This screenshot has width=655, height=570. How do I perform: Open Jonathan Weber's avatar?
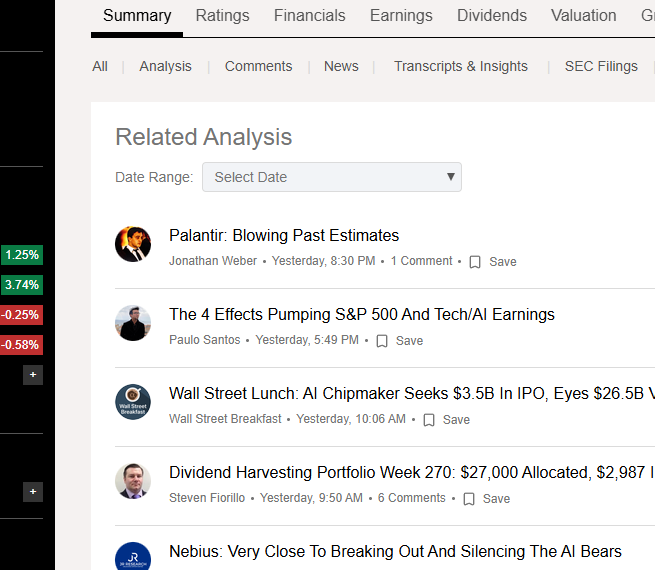(x=133, y=244)
